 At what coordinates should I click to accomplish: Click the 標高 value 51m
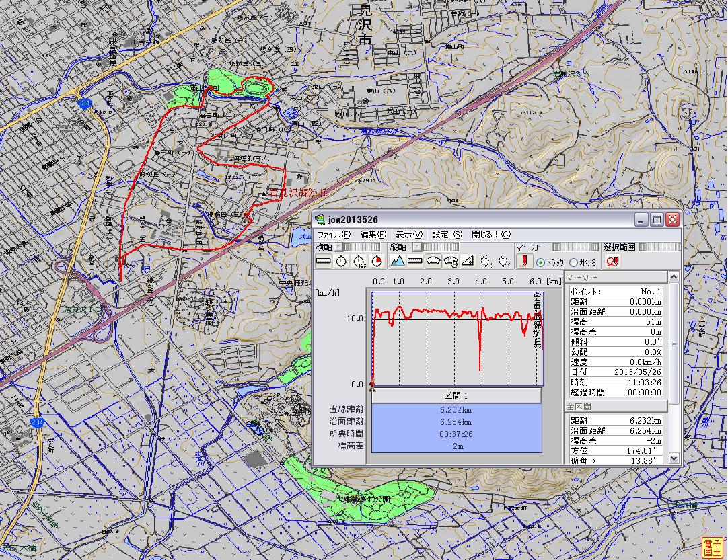(x=653, y=322)
